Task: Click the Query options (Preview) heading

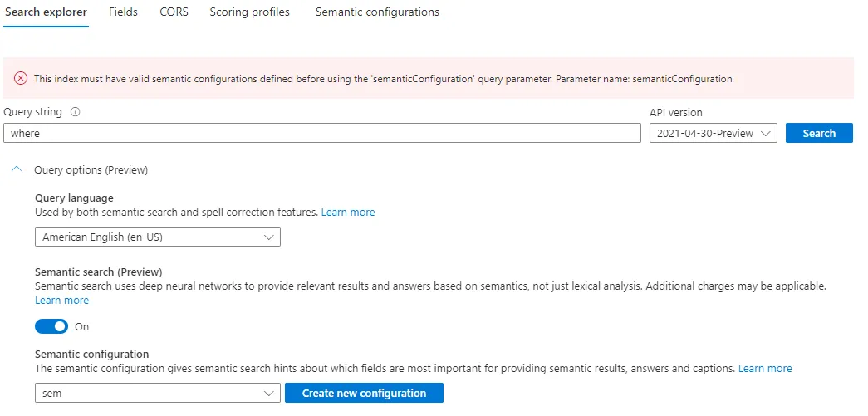Action: [x=91, y=170]
